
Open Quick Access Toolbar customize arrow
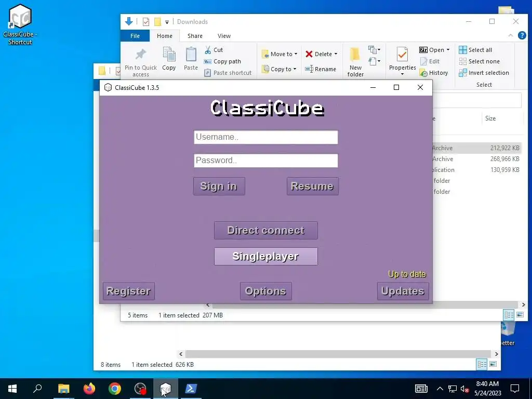click(167, 22)
